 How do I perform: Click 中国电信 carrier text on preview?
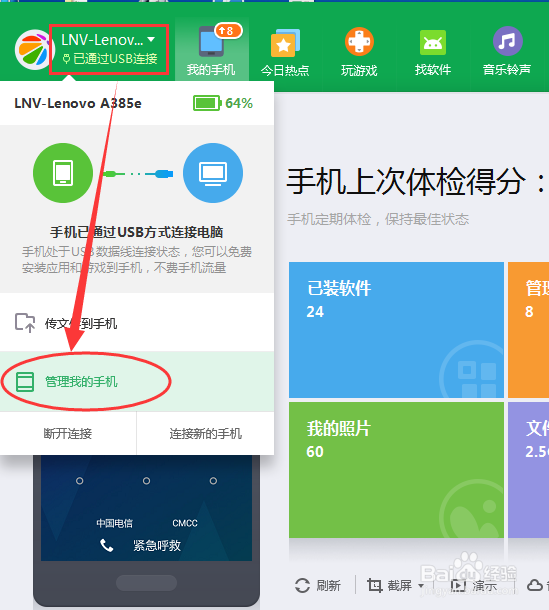114,523
